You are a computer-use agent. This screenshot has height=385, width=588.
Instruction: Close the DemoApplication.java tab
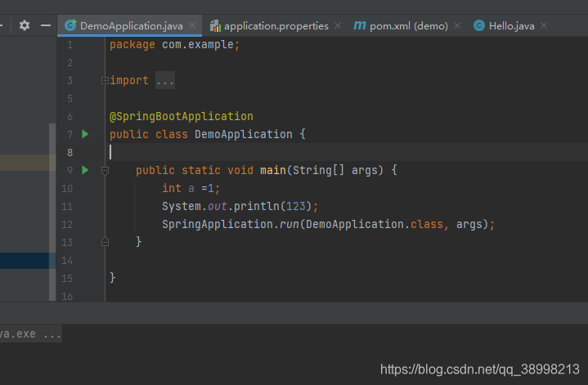(x=192, y=25)
